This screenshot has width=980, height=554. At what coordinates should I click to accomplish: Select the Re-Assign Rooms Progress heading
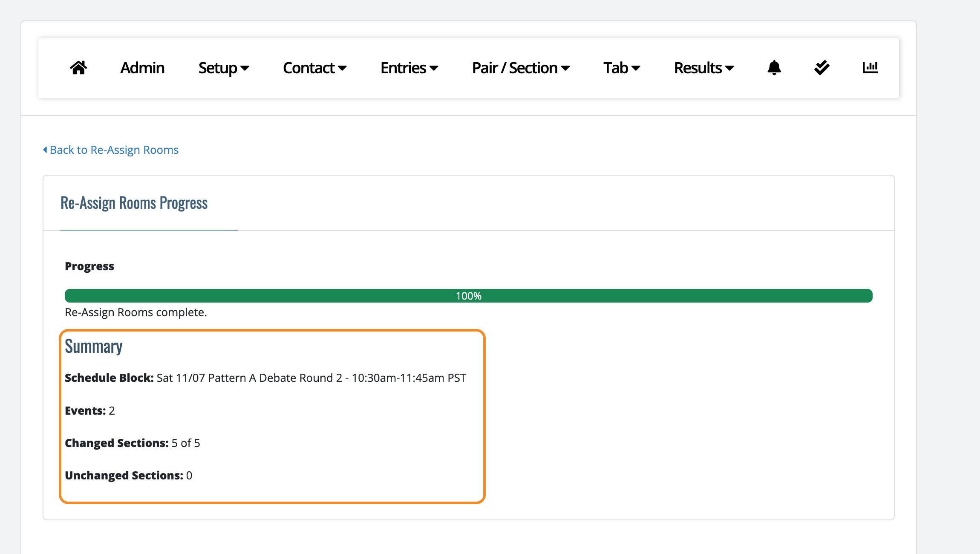click(134, 203)
